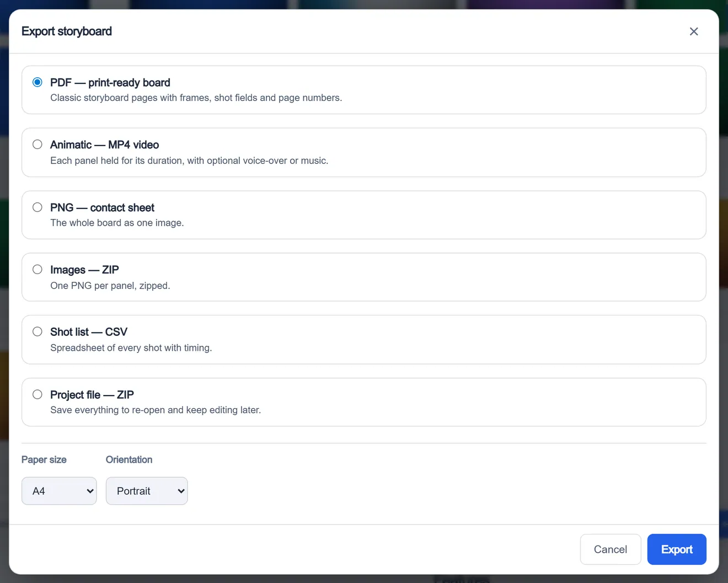Click 'Classic storyboard pages with frames' description

click(196, 98)
